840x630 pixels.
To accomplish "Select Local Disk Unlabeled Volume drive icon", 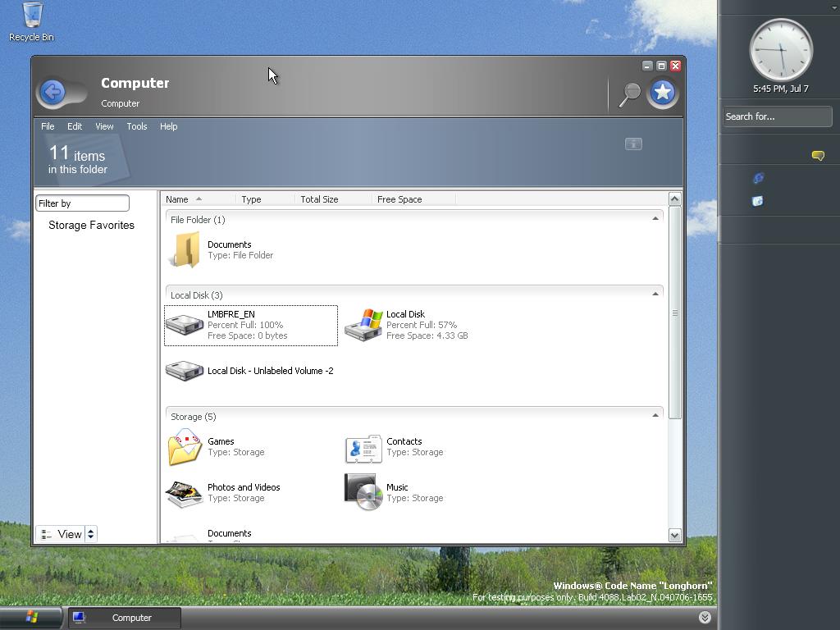I will [x=185, y=371].
